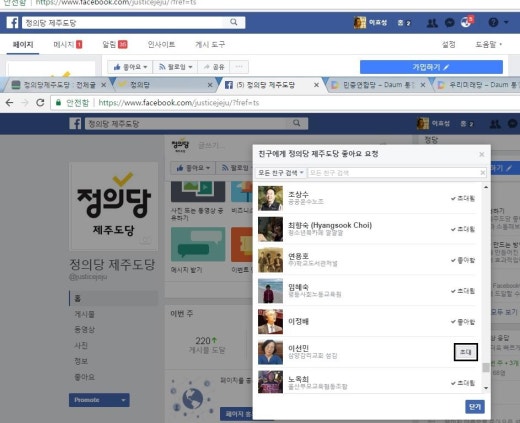Toggle the invited status for 조상수
The height and width of the screenshot is (423, 520).
(463, 198)
